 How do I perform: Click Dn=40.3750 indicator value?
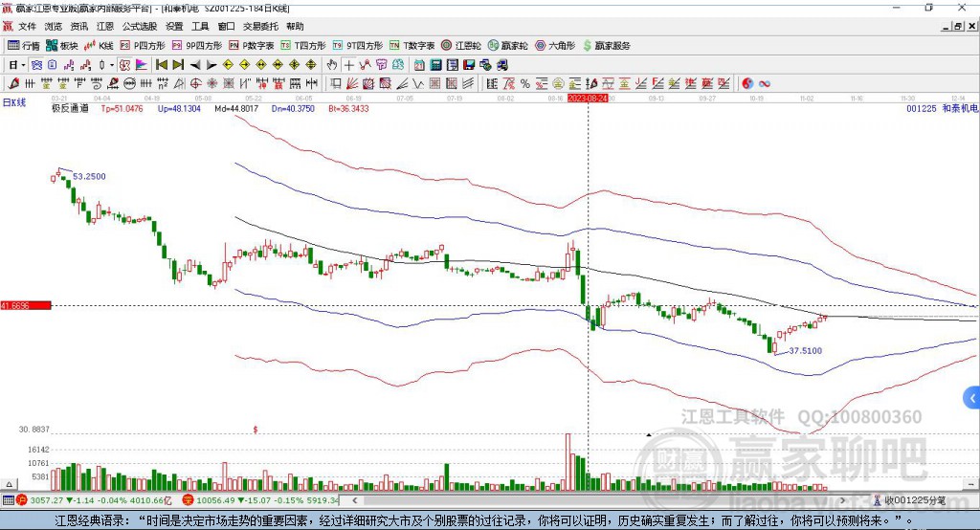coord(293,108)
